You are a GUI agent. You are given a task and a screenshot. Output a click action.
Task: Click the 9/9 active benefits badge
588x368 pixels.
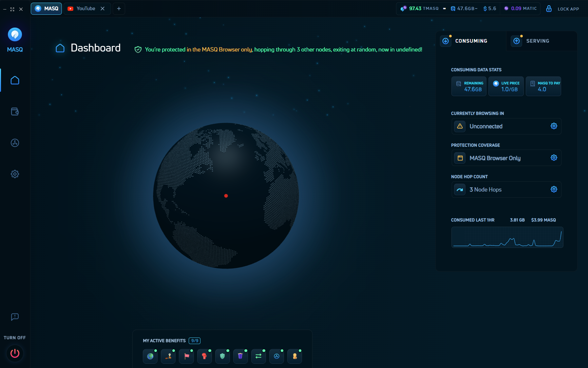195,341
